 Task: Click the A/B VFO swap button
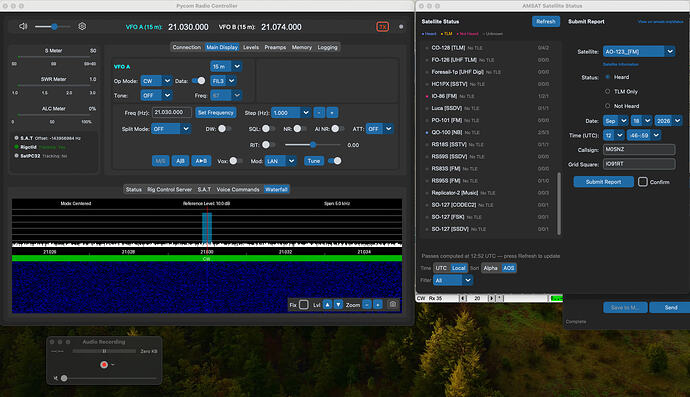pos(180,161)
